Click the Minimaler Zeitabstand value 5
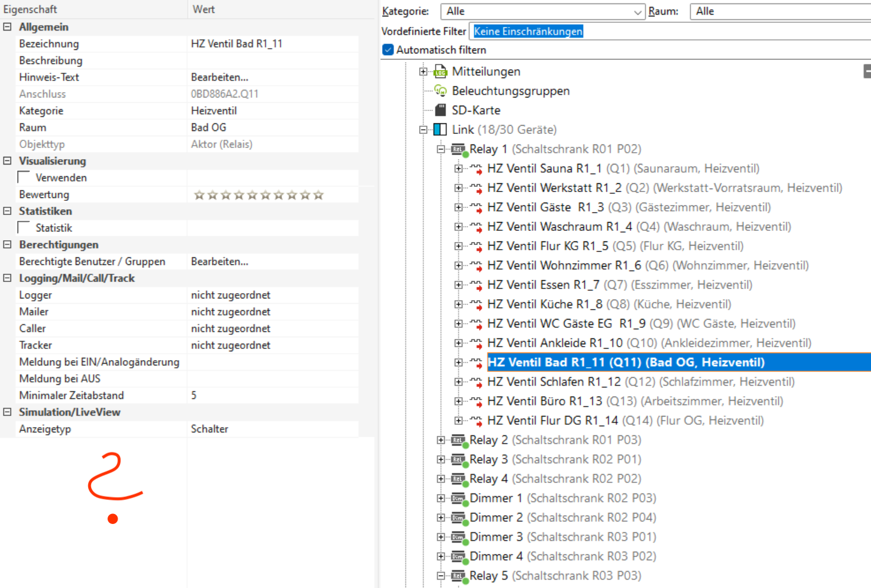The height and width of the screenshot is (588, 871). (x=194, y=395)
